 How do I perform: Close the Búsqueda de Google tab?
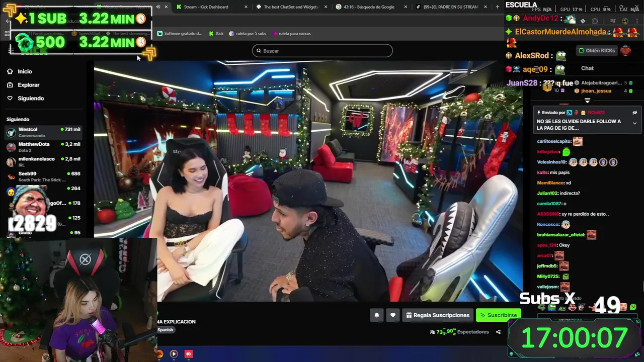(x=406, y=7)
